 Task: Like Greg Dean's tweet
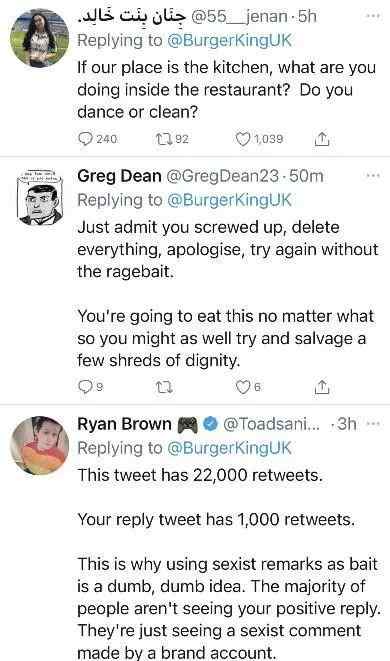coord(242,386)
